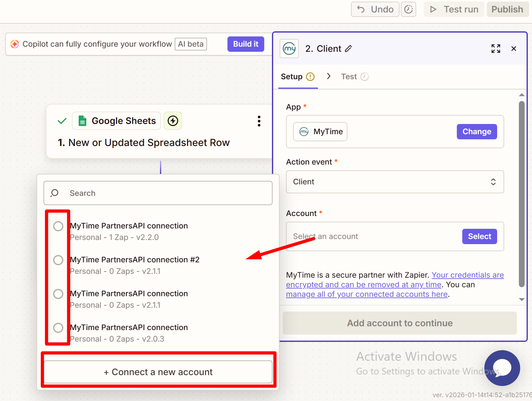532x401 pixels.
Task: Open manage all connected accounts link
Action: [367, 294]
